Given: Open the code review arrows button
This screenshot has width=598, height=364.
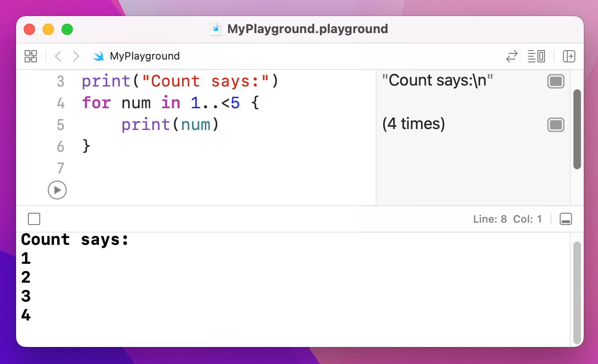Looking at the screenshot, I should click(x=511, y=56).
